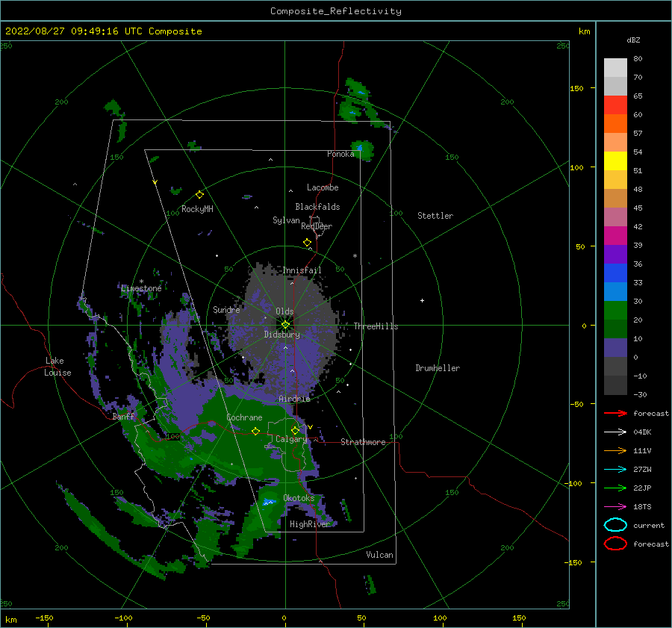This screenshot has width=672, height=628.
Task: Click the Okotoks label
Action: point(299,497)
